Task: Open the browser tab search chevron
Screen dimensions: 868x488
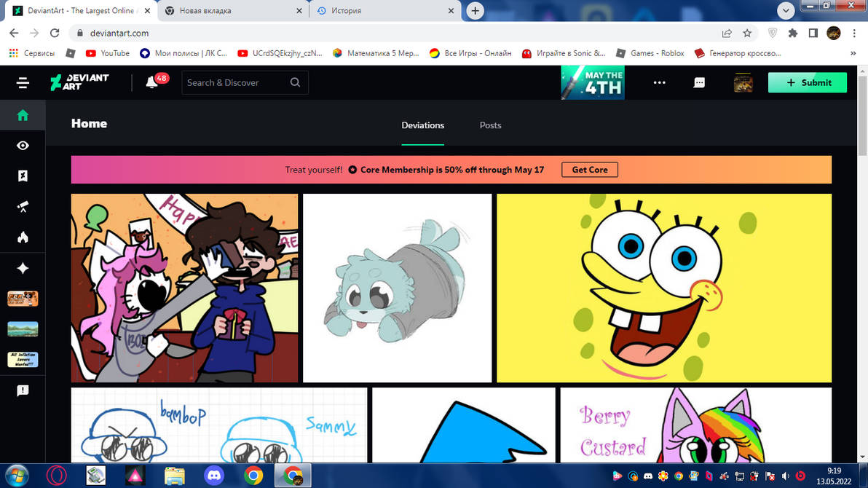Action: click(785, 10)
